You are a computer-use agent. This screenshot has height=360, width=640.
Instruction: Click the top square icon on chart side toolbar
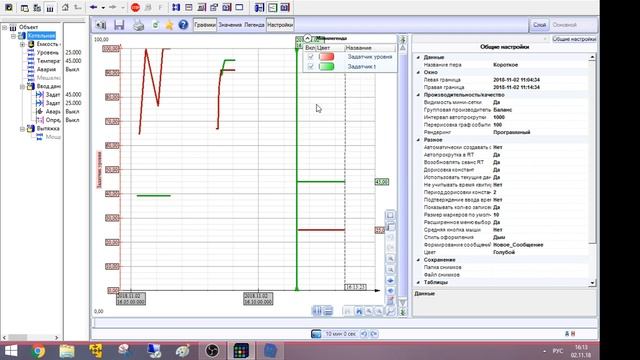click(390, 215)
